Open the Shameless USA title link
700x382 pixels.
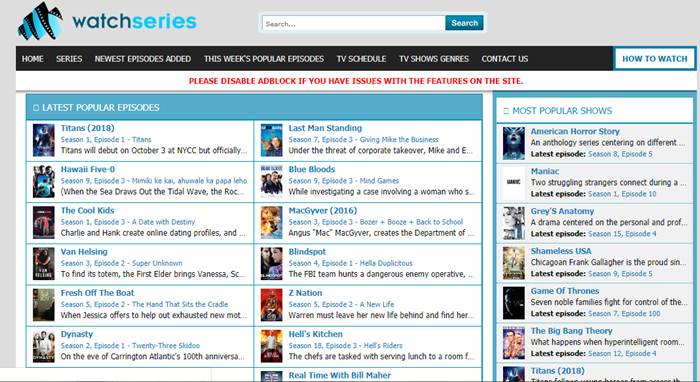click(561, 251)
